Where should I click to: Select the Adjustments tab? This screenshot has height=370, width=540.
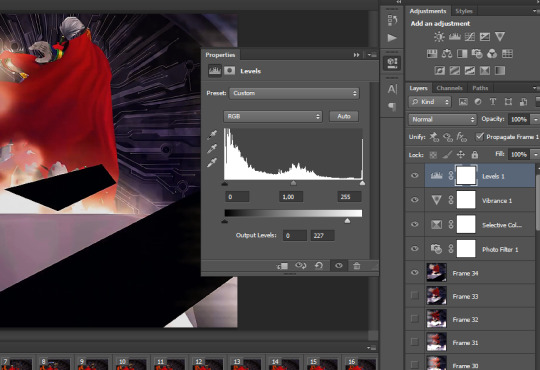428,11
